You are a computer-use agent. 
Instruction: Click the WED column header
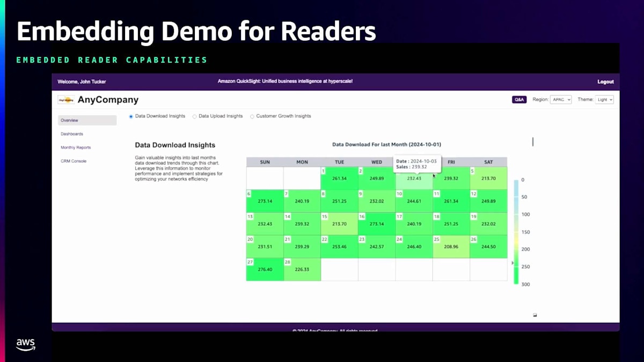[377, 162]
